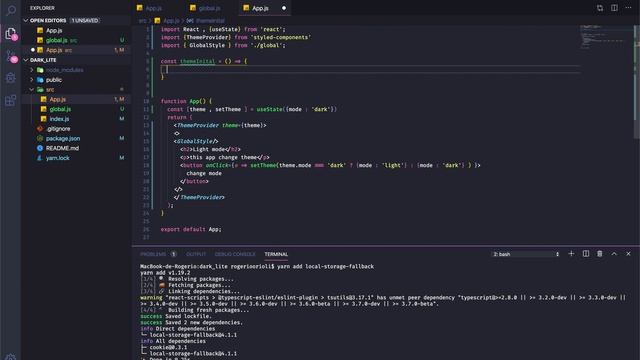Expand the public folder
Screen dimensions: 640x360
pyautogui.click(x=32, y=80)
